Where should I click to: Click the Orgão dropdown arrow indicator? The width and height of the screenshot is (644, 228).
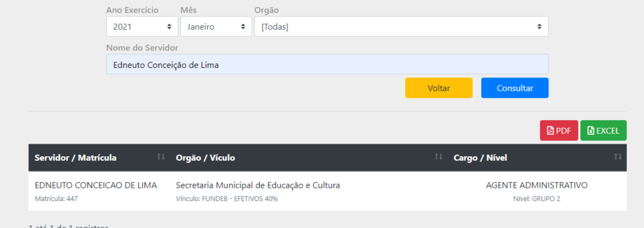(539, 26)
